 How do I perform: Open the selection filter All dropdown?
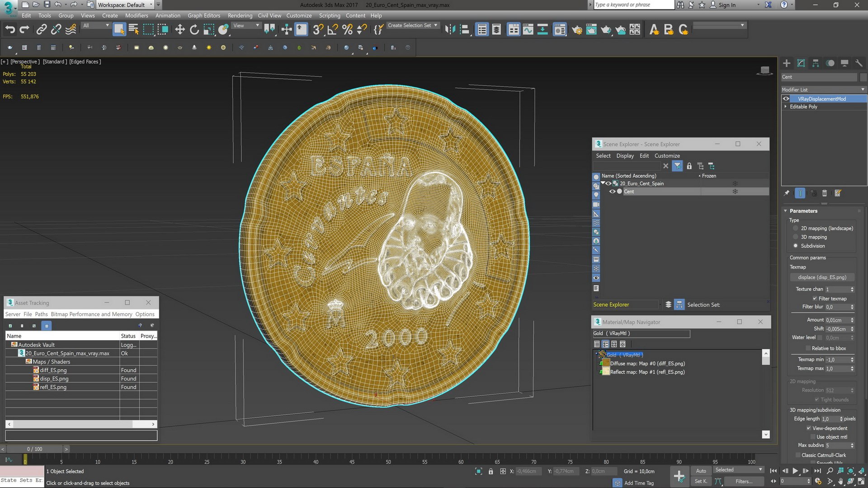pos(96,26)
